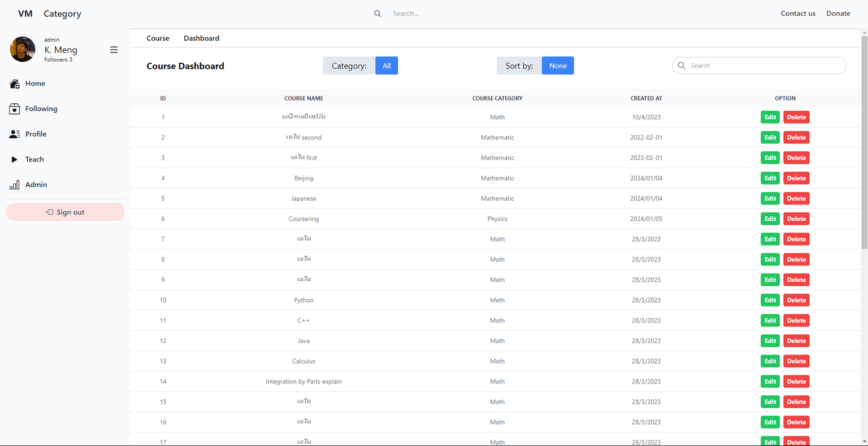Edit the Beijing course row
This screenshot has width=868, height=446.
coord(770,178)
